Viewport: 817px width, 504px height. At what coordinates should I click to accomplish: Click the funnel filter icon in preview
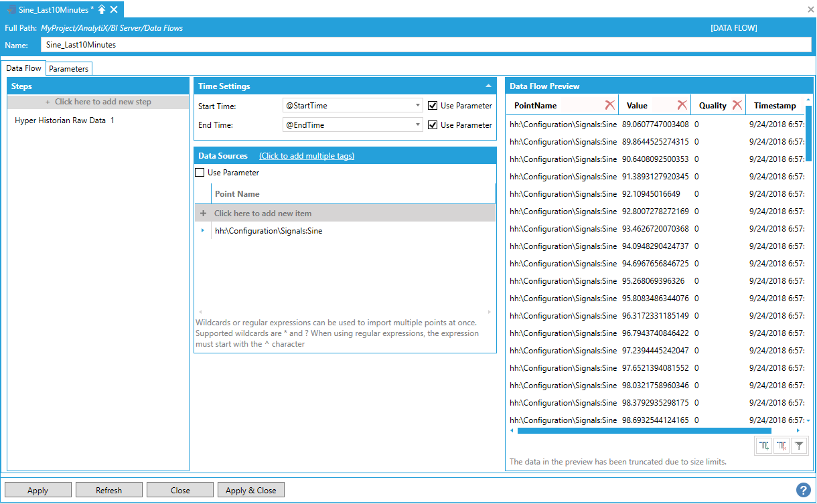point(799,446)
